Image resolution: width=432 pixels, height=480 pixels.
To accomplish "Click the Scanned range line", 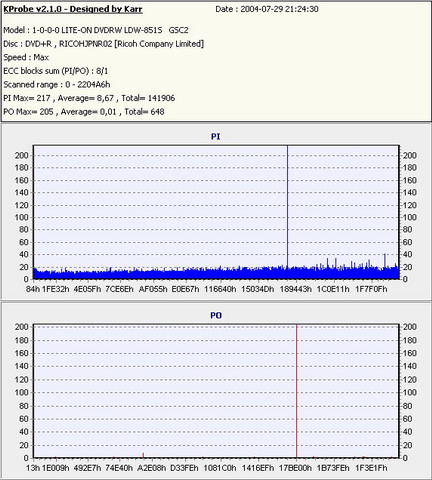I will (57, 85).
